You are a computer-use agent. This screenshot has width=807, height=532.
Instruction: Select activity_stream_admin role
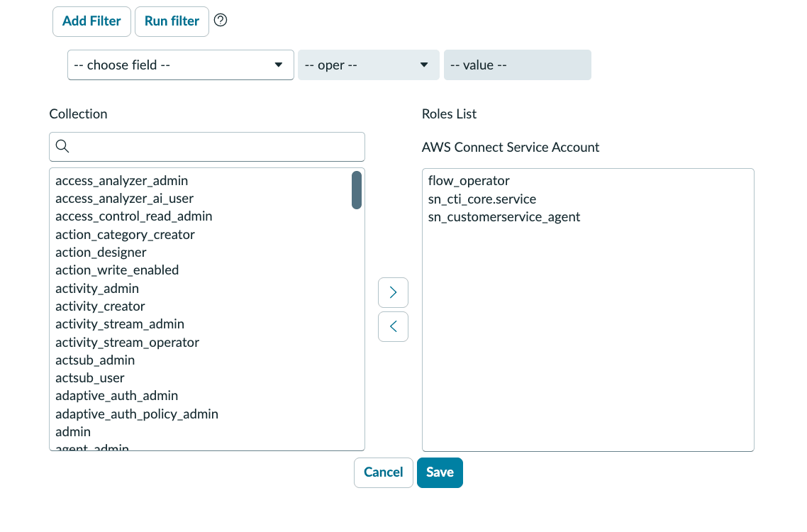(120, 324)
